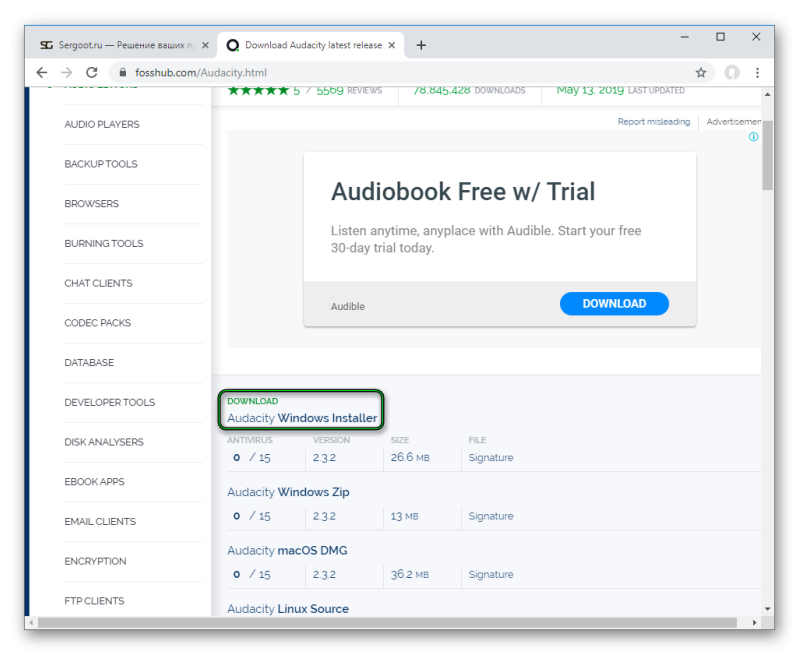Click the horizontal scrollbar left arrow
This screenshot has width=800, height=655.
(32, 622)
